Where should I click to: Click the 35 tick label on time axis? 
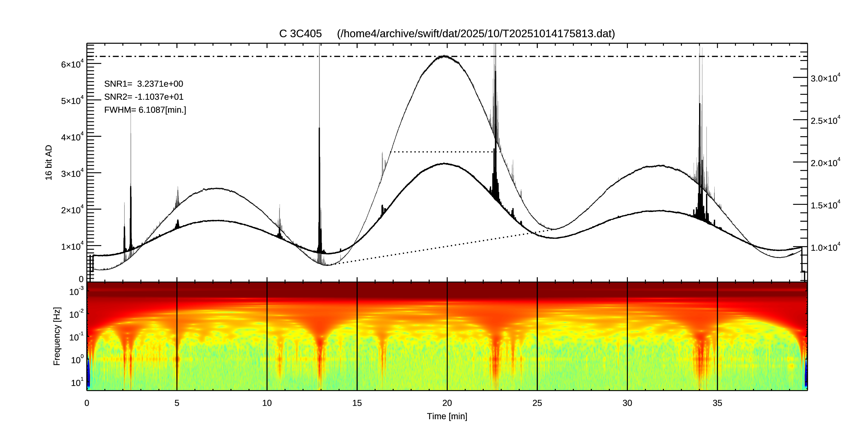[717, 403]
